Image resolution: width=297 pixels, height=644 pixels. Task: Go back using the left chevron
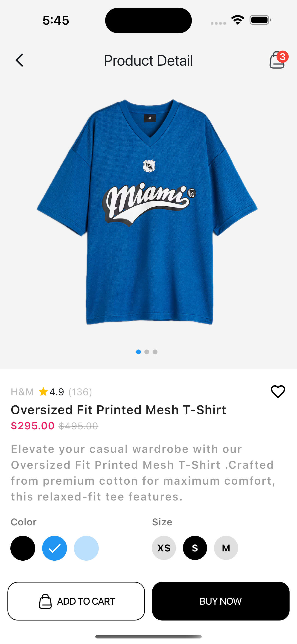pyautogui.click(x=19, y=60)
